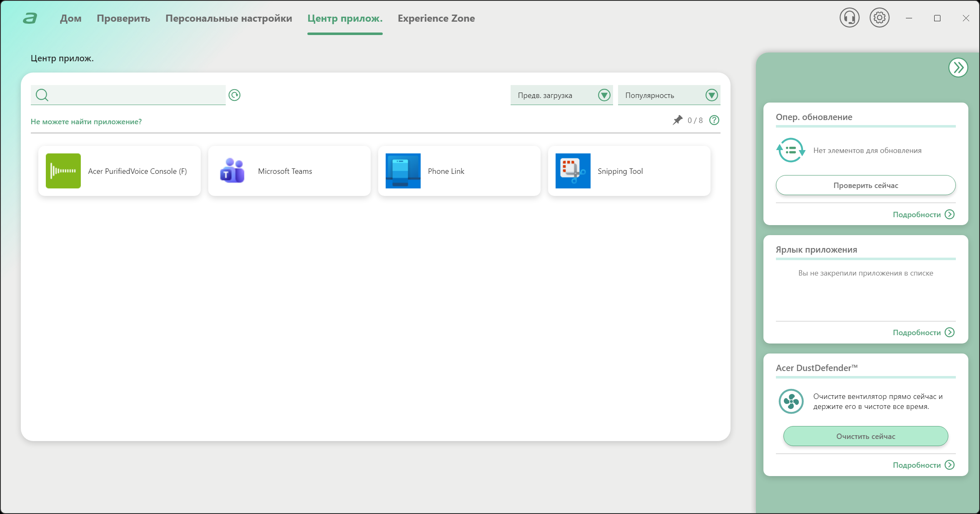Click the search magnifier icon
This screenshot has height=514, width=980.
pyautogui.click(x=42, y=95)
